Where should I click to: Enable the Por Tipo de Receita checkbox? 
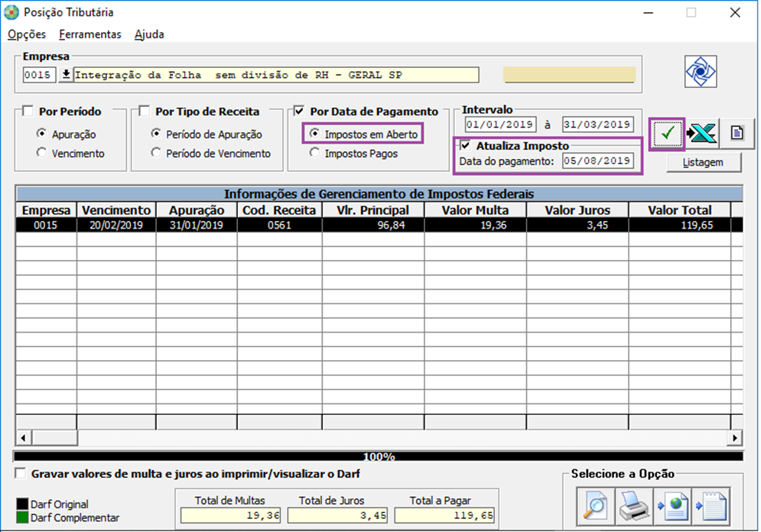pyautogui.click(x=144, y=111)
